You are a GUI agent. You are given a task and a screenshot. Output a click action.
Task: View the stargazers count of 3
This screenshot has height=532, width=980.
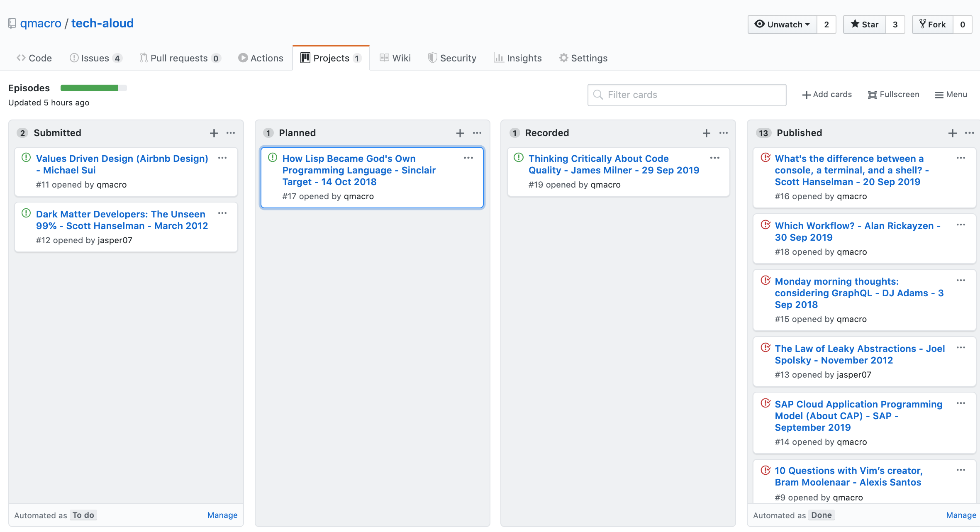[x=895, y=24]
